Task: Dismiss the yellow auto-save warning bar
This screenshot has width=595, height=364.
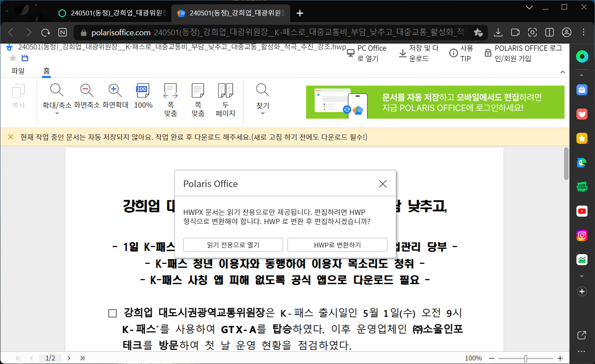Action: 11,137
